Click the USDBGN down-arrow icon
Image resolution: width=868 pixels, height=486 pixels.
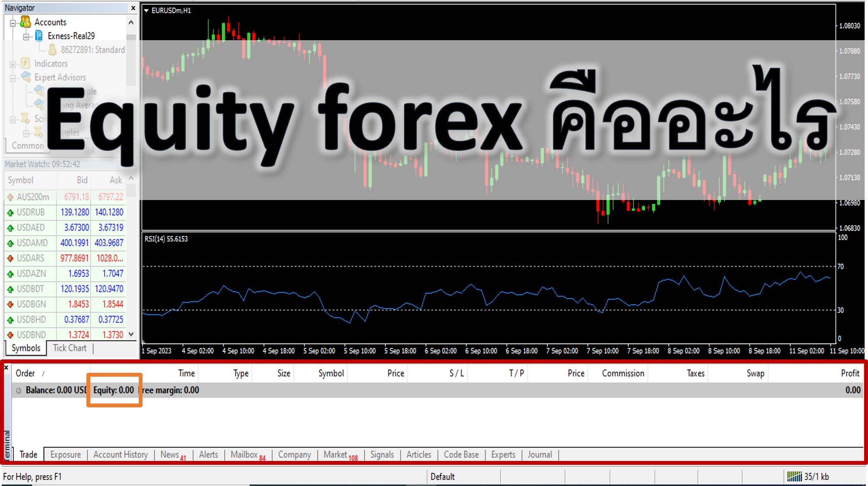click(10, 304)
